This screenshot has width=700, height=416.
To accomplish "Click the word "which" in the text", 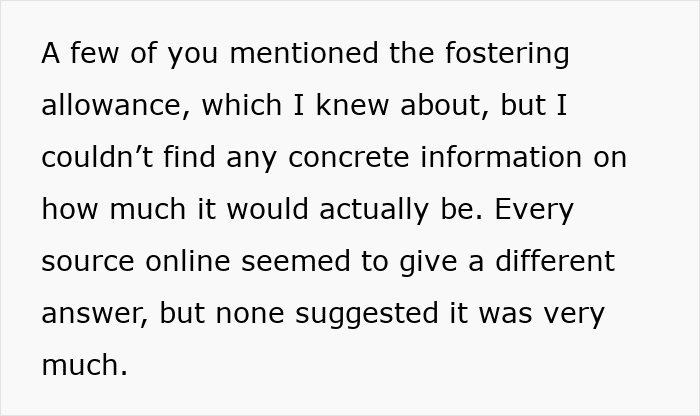I will tap(241, 105).
